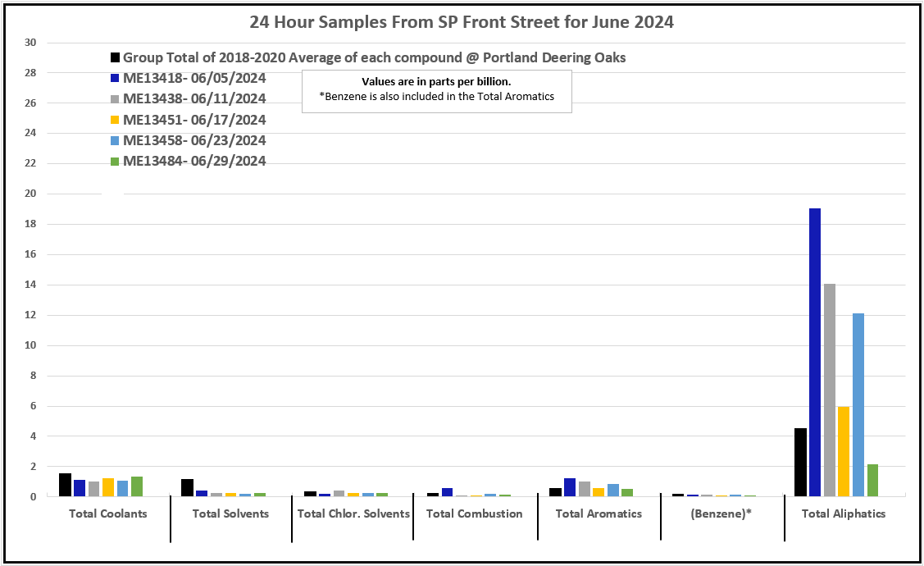Select the green Total Aliphatics bar
924x566 pixels.
[x=872, y=481]
